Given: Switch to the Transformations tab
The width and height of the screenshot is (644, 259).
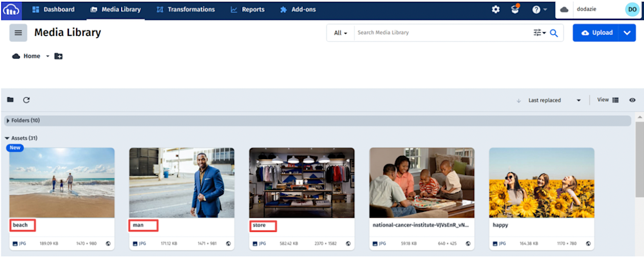Looking at the screenshot, I should point(185,10).
